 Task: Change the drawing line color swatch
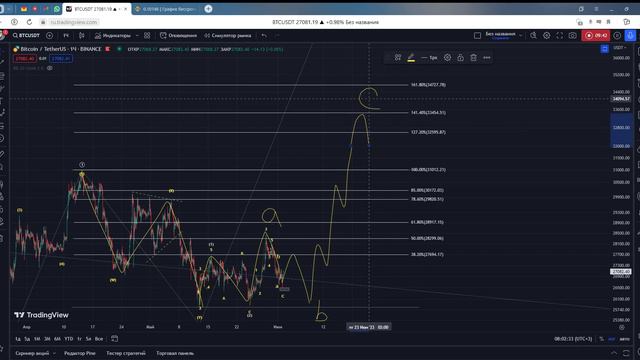click(411, 58)
